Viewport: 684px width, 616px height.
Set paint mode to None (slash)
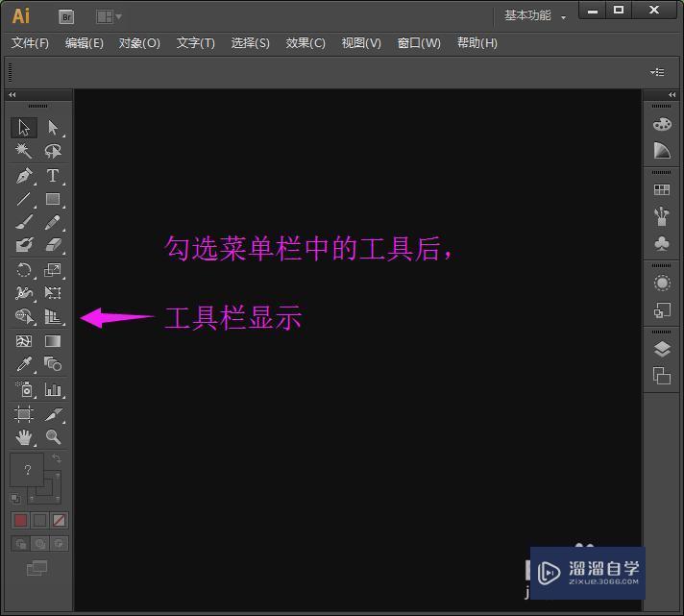click(59, 520)
